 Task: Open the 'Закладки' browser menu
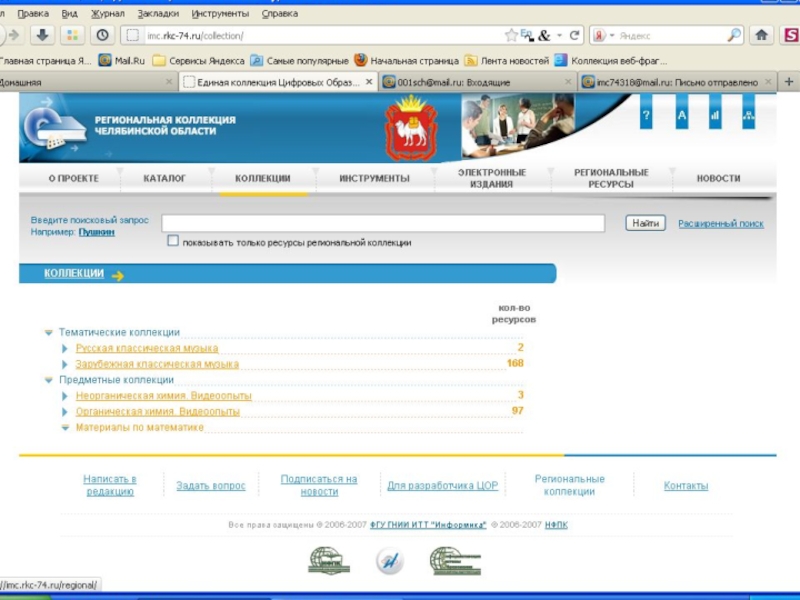click(158, 14)
